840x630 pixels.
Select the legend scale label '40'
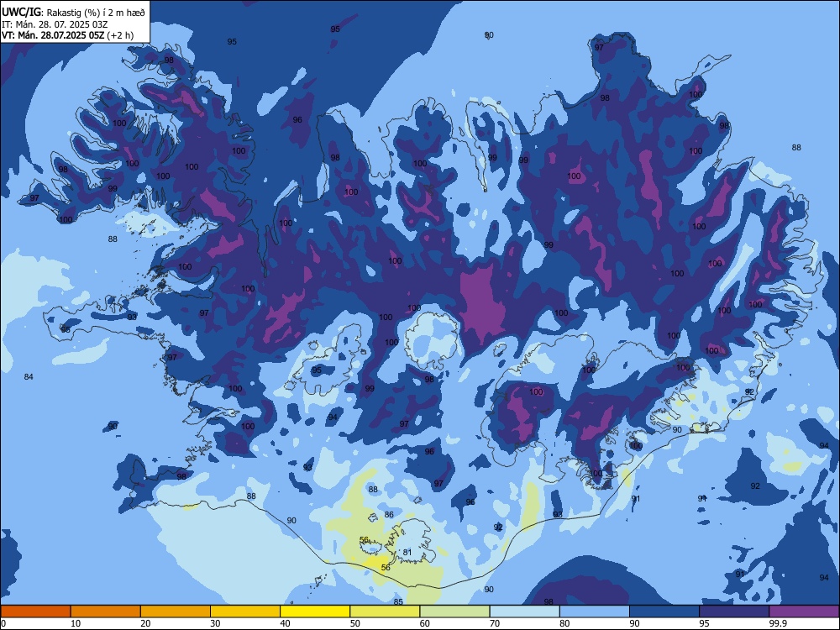pyautogui.click(x=285, y=623)
